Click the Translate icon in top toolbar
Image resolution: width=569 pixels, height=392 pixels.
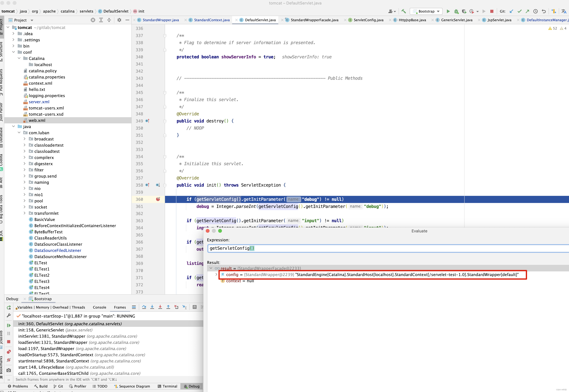tap(564, 11)
